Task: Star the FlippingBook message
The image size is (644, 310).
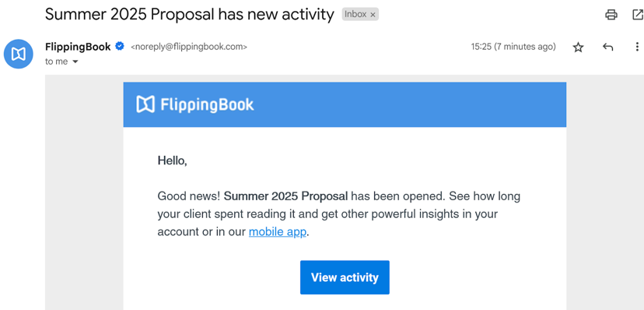Action: pyautogui.click(x=579, y=48)
